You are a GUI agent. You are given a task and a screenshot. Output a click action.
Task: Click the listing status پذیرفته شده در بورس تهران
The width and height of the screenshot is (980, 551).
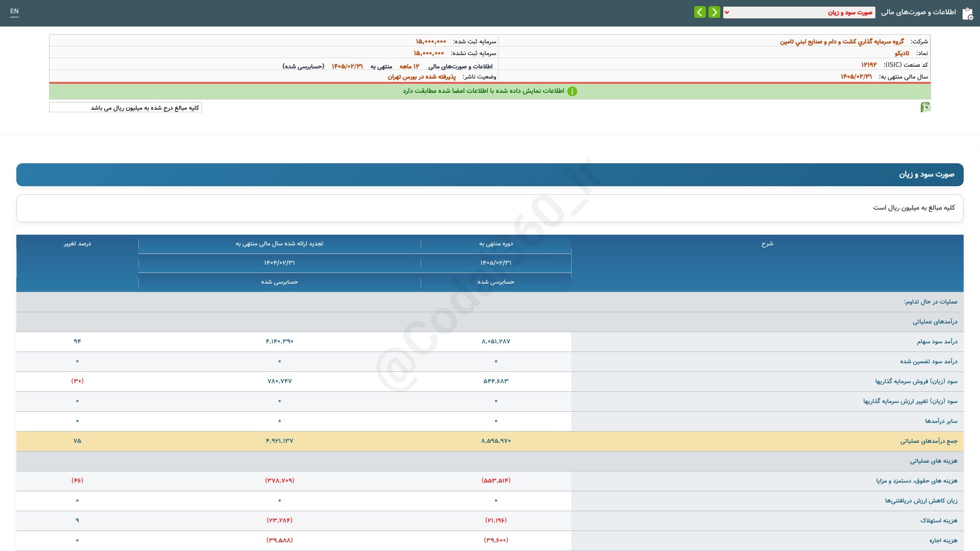tap(422, 77)
